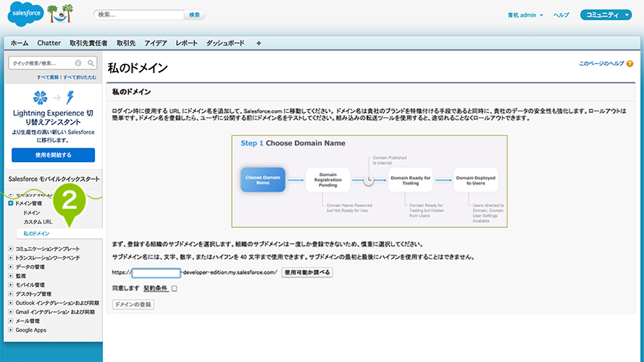Select カスタム URL in the setup tree
The width and height of the screenshot is (644, 362).
point(38,222)
